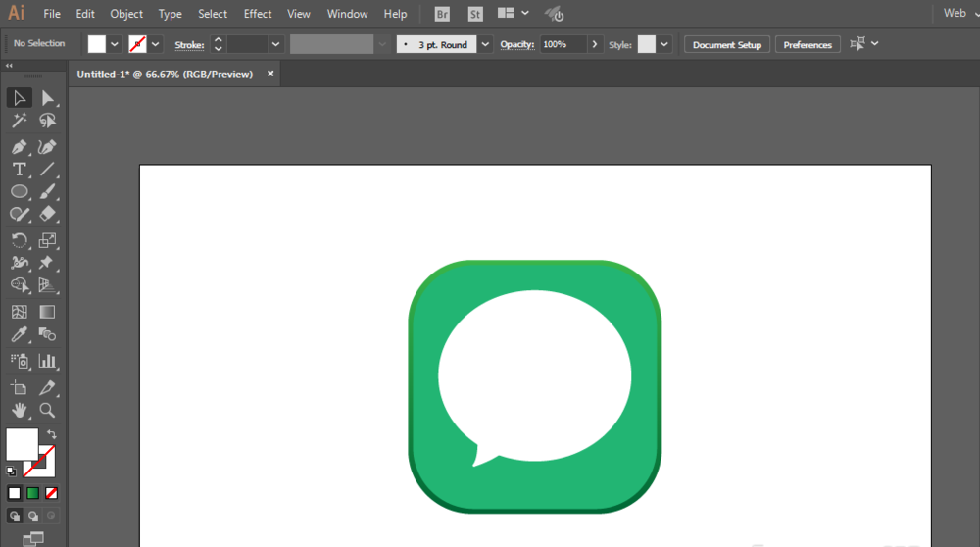Switch to Draw Behind mode
980x547 pixels.
pos(33,516)
